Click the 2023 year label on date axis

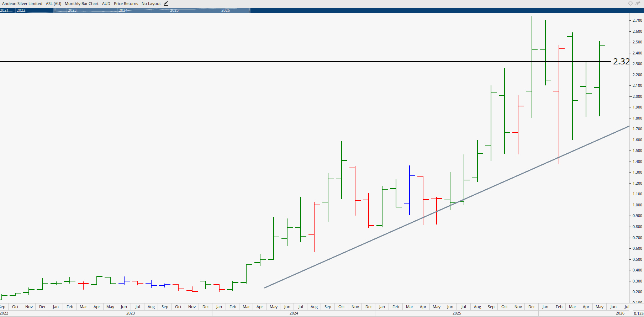131,313
